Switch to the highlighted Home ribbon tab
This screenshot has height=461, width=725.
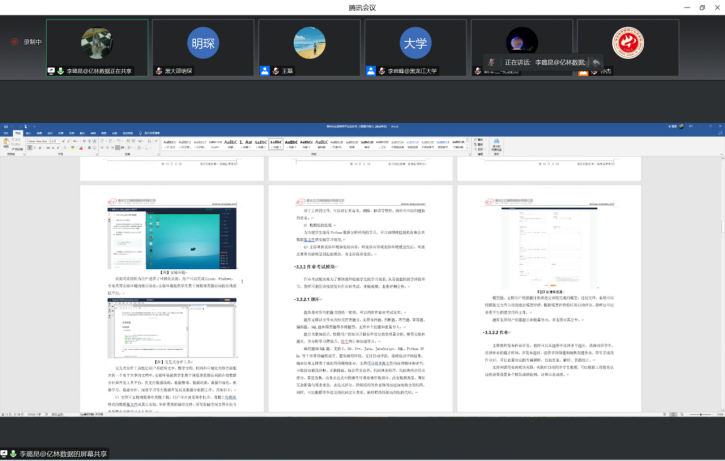pyautogui.click(x=17, y=132)
